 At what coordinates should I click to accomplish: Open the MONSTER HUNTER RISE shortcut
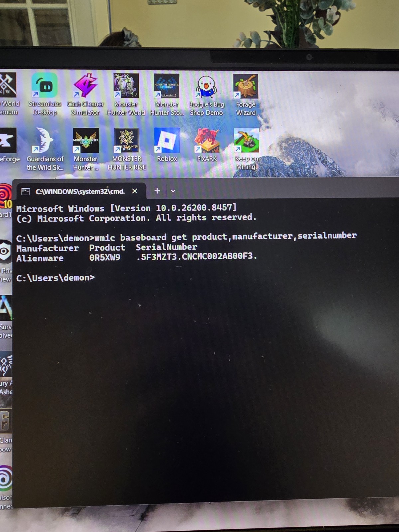(127, 149)
